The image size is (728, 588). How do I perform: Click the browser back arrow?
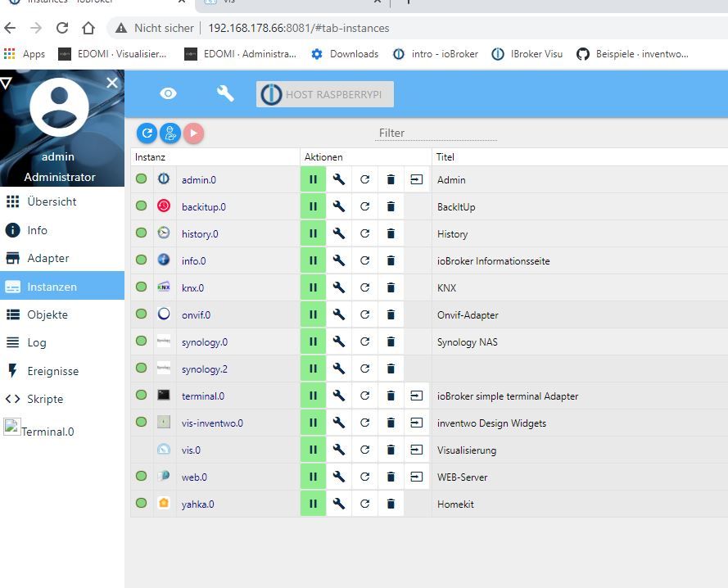[x=10, y=28]
